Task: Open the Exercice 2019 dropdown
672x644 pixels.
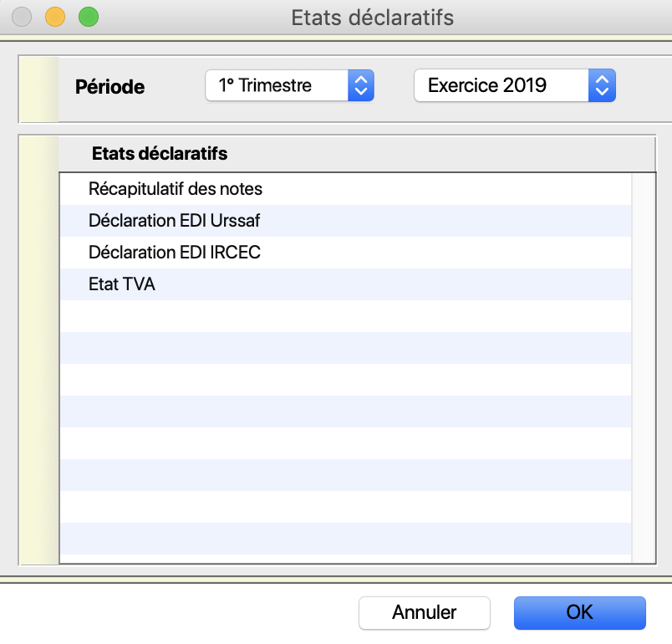Action: click(x=515, y=85)
